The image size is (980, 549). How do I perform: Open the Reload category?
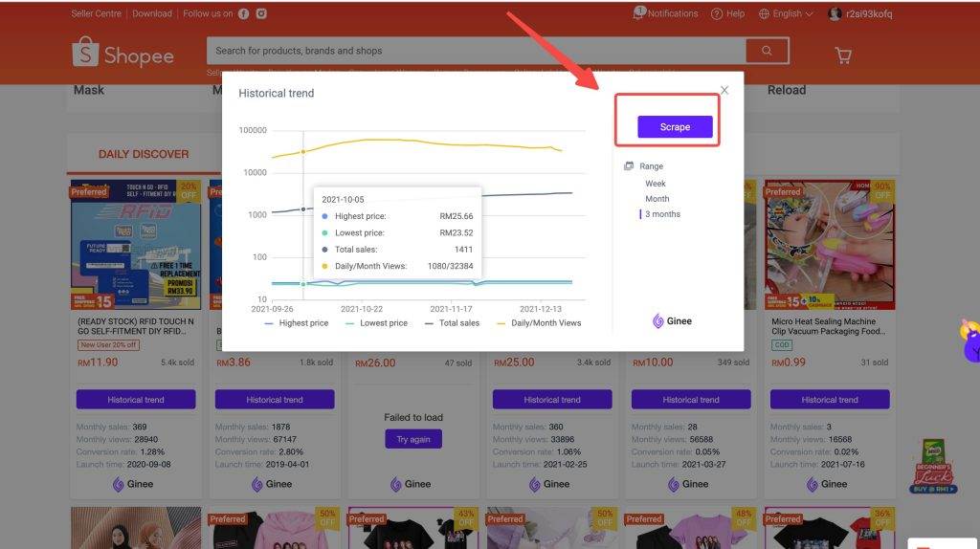pos(787,90)
